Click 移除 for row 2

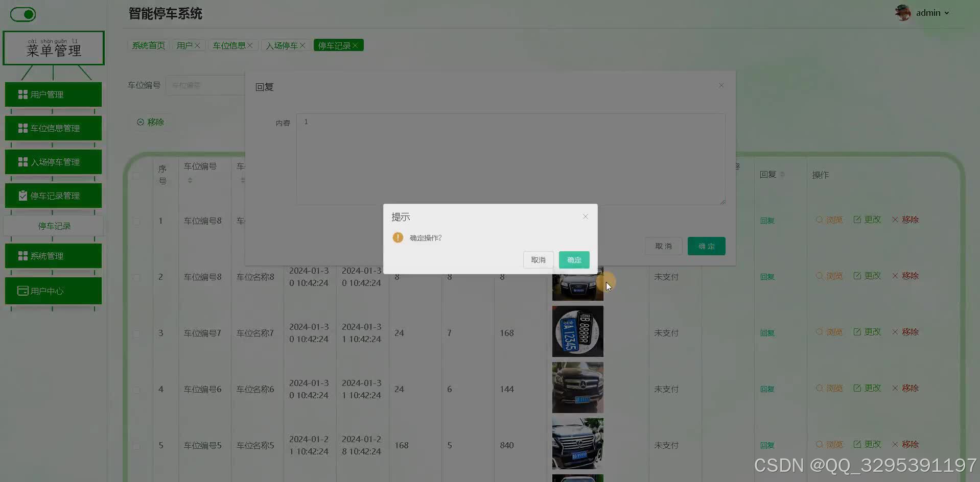point(905,276)
